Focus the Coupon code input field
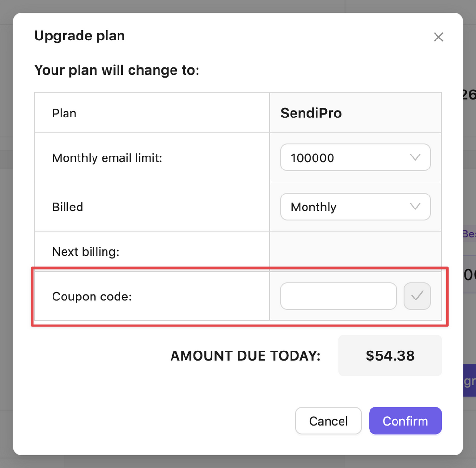This screenshot has width=476, height=468. (338, 296)
